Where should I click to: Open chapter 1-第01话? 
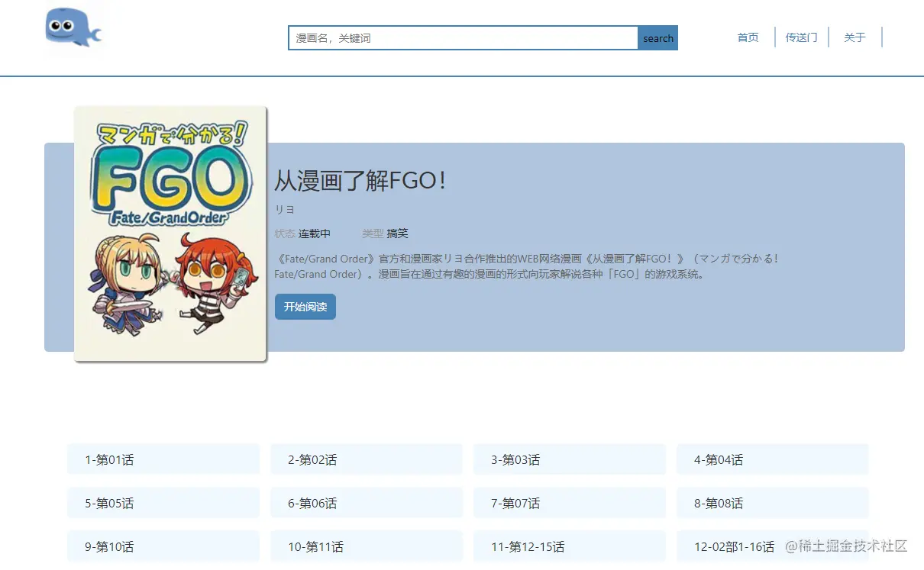click(x=163, y=459)
